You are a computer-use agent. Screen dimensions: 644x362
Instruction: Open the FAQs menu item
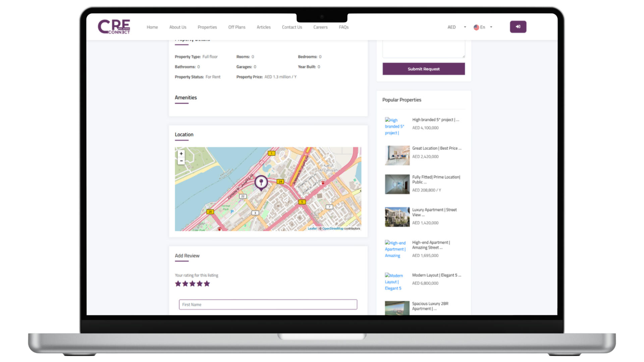point(344,27)
